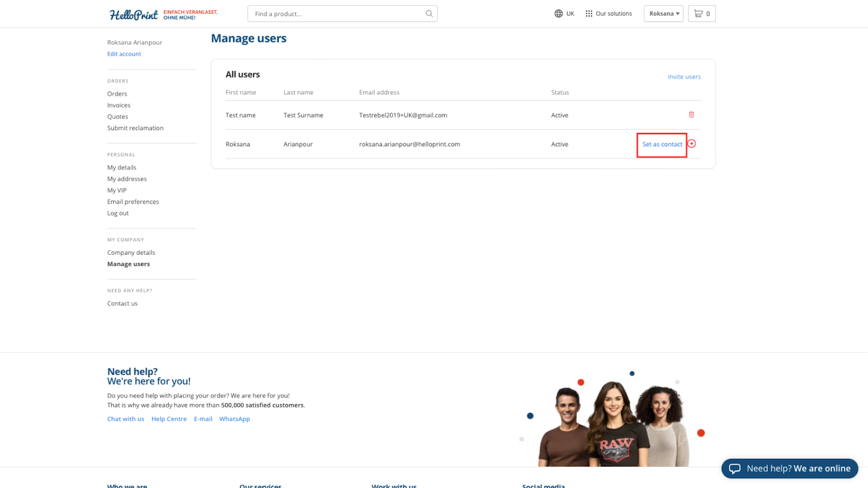Go to Orders in the sidebar

coord(117,94)
